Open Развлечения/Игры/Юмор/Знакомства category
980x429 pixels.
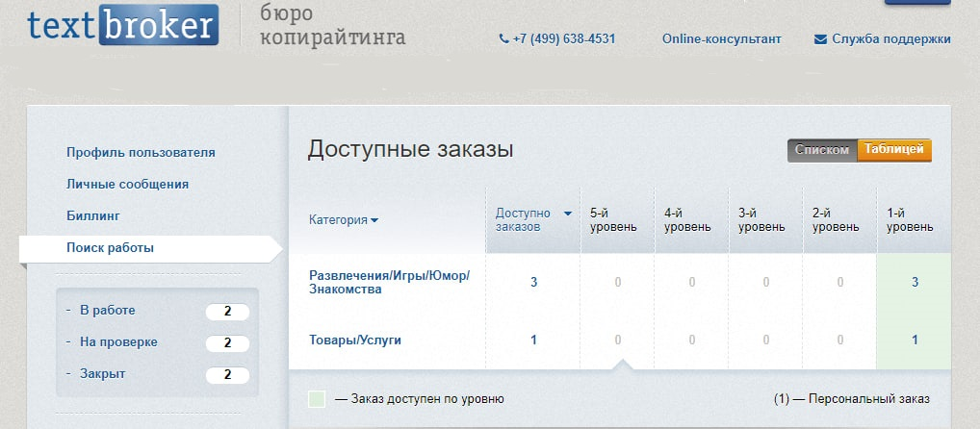389,282
